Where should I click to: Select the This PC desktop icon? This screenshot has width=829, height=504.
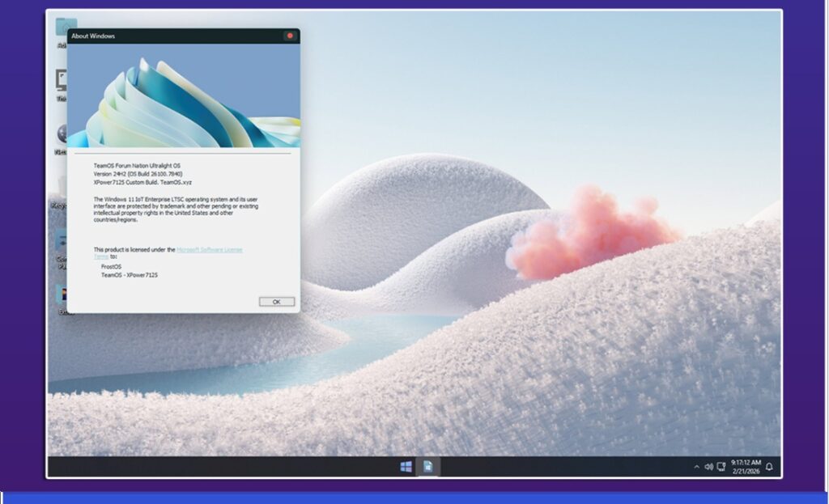(62, 80)
